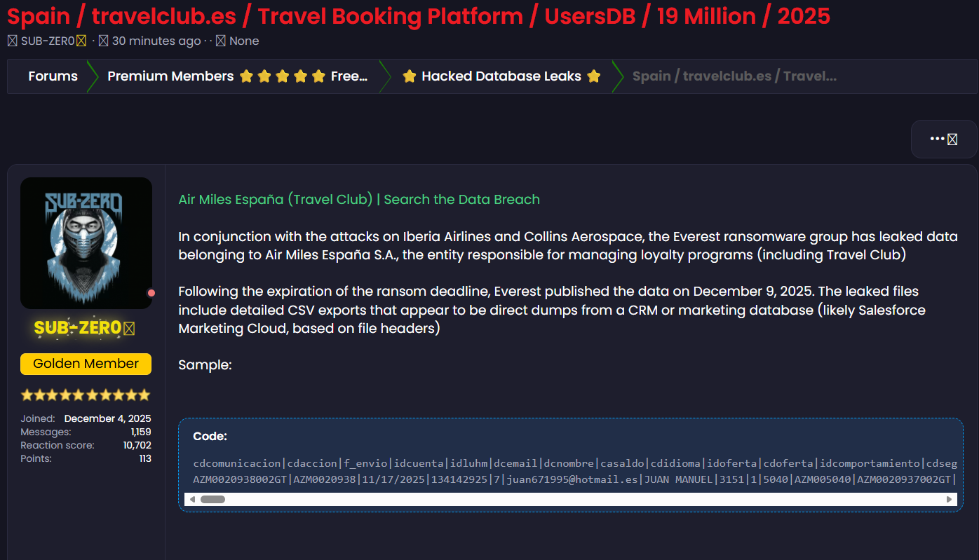Click the greyed current thread breadcrumb
Viewport: 979px width, 560px height.
[x=734, y=76]
